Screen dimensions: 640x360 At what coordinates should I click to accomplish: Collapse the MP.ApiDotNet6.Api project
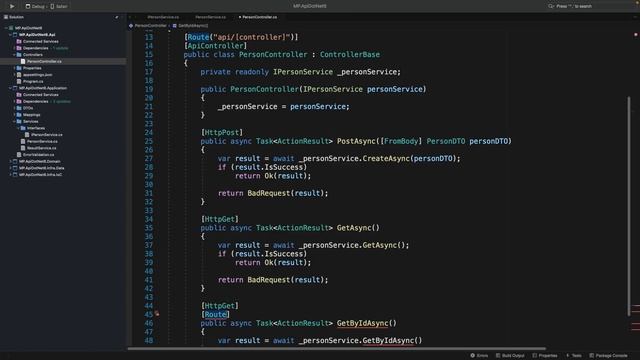[x=10, y=35]
